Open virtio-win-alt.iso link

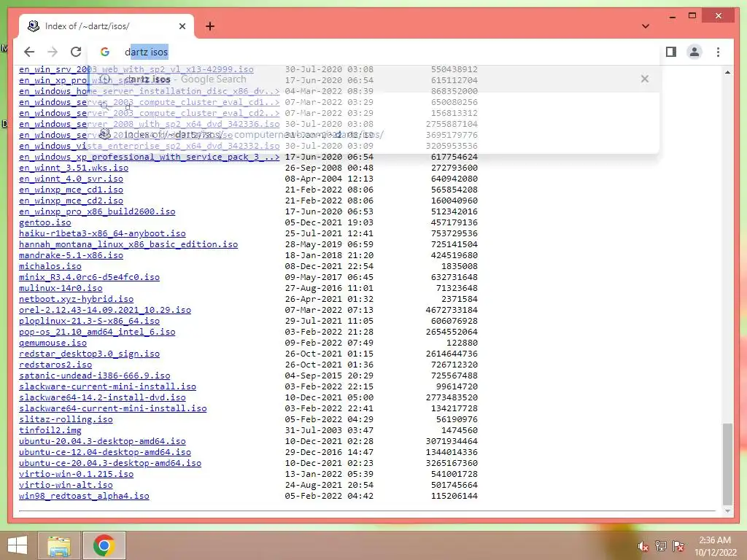(x=66, y=485)
